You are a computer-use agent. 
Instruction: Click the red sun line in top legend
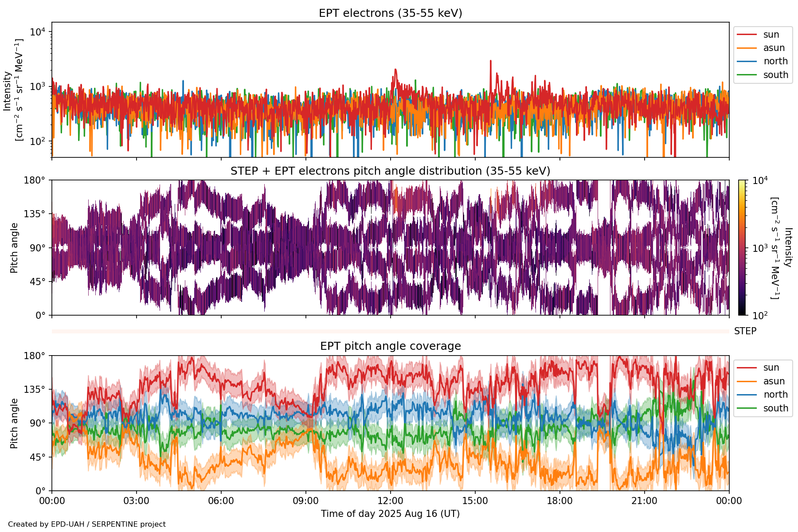click(x=747, y=35)
